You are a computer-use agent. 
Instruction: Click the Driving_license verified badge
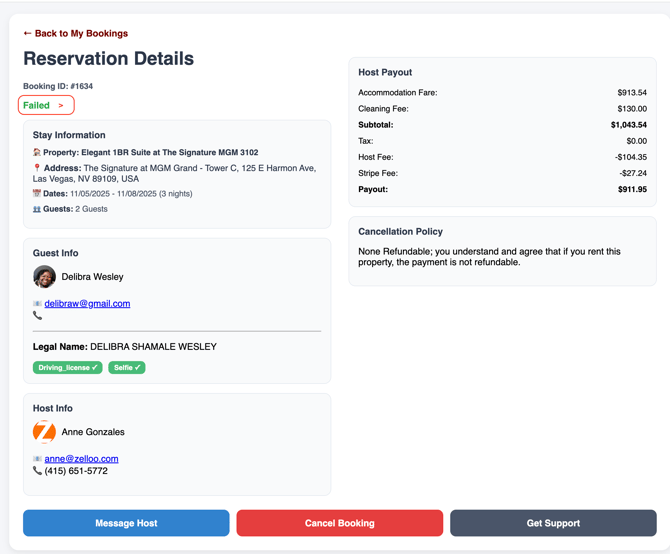67,368
